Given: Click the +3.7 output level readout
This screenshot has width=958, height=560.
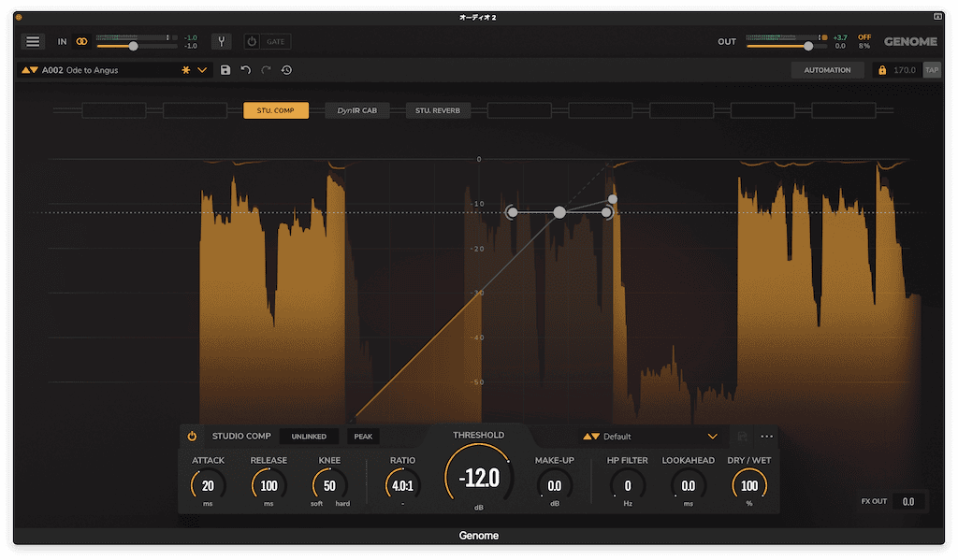Looking at the screenshot, I should point(840,37).
